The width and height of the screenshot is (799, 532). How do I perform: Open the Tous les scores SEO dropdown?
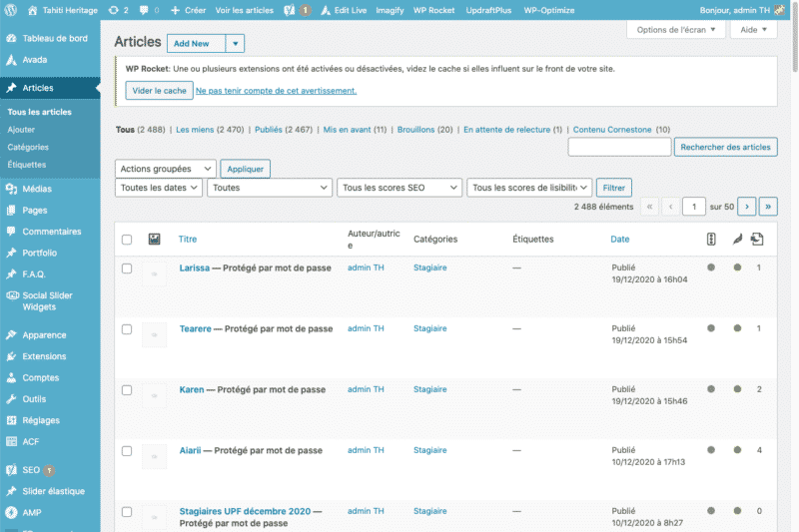pos(399,188)
